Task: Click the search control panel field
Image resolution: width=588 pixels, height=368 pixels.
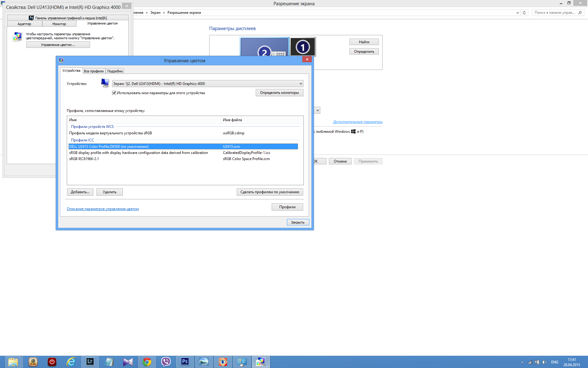Action: (554, 13)
